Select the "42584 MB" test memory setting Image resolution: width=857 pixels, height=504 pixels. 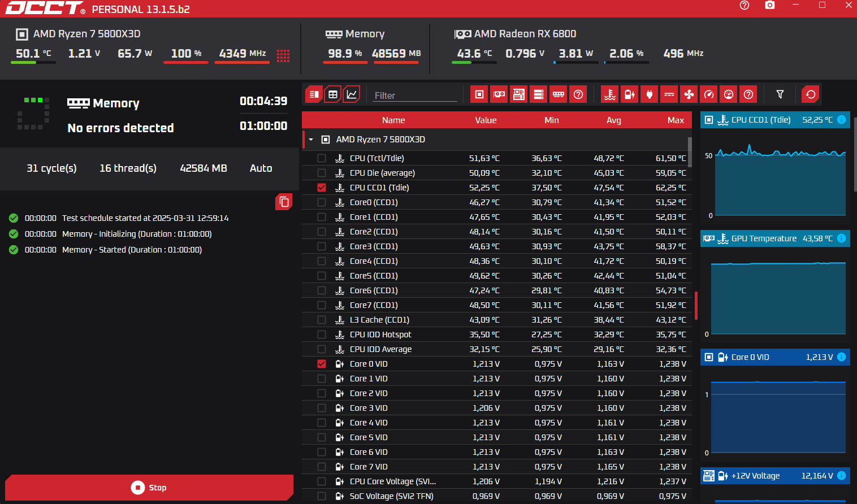204,168
